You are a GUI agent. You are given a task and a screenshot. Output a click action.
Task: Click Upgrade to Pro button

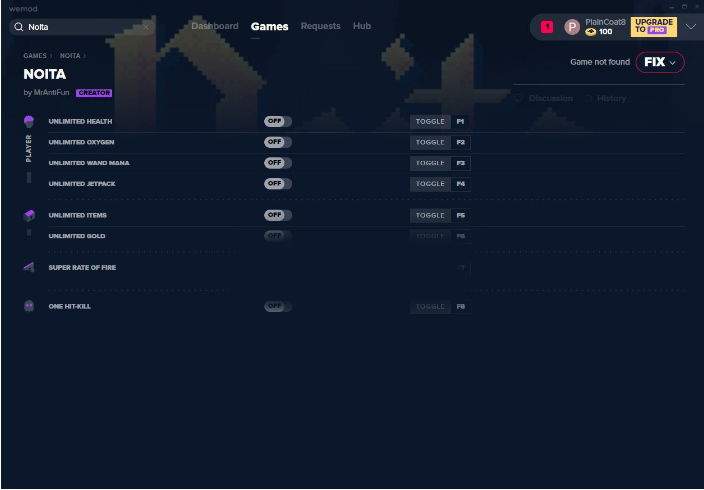[654, 27]
